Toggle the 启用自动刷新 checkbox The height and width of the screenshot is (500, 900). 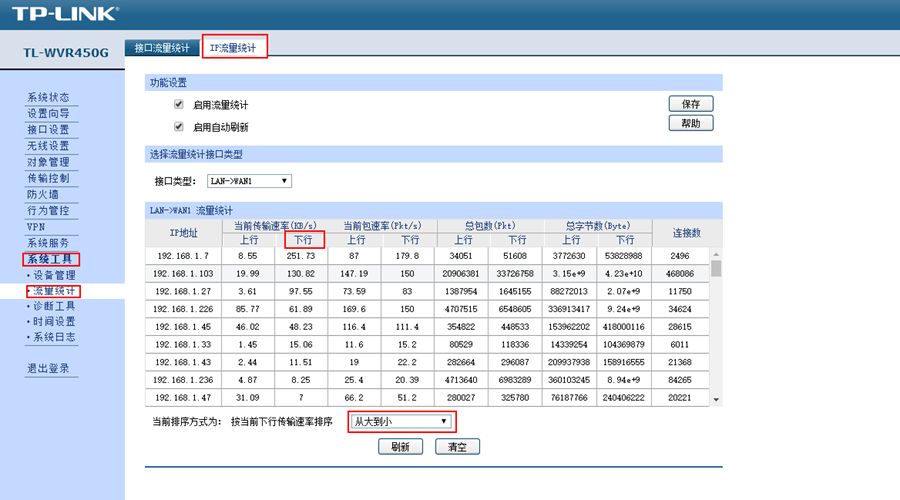[179, 127]
